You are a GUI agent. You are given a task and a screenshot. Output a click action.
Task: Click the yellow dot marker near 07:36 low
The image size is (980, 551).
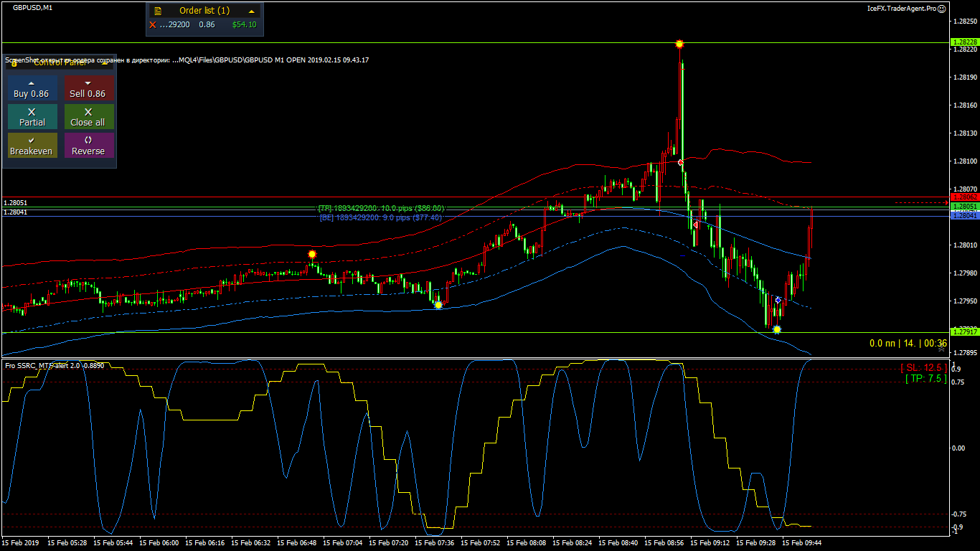[x=438, y=305]
